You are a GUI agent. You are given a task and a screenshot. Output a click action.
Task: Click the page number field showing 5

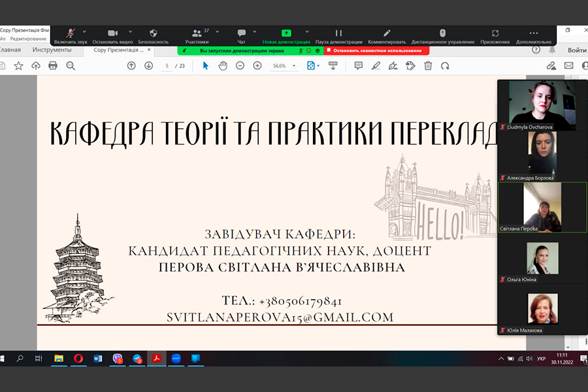[167, 66]
